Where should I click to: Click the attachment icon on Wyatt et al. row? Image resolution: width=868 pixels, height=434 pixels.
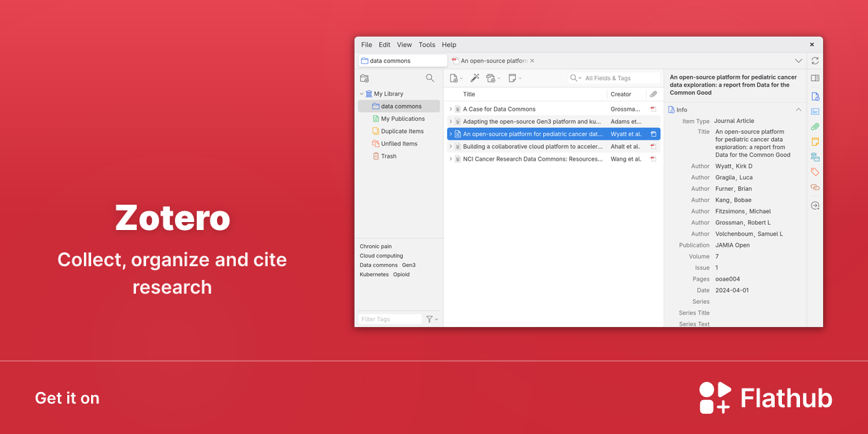[653, 134]
